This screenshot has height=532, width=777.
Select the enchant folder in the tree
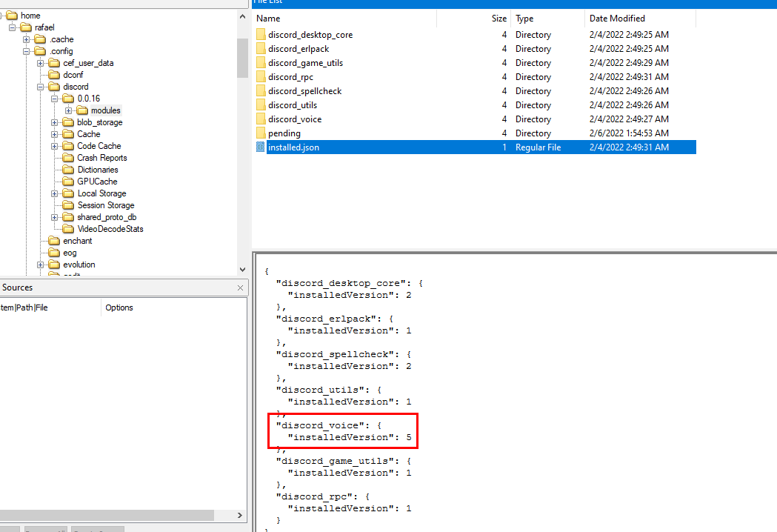[x=77, y=241]
